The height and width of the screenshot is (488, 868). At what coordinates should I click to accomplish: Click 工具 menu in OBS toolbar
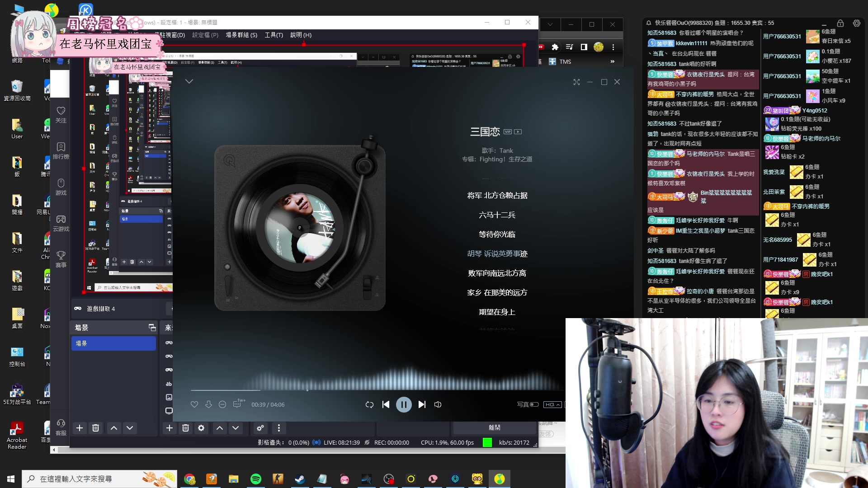pos(274,34)
